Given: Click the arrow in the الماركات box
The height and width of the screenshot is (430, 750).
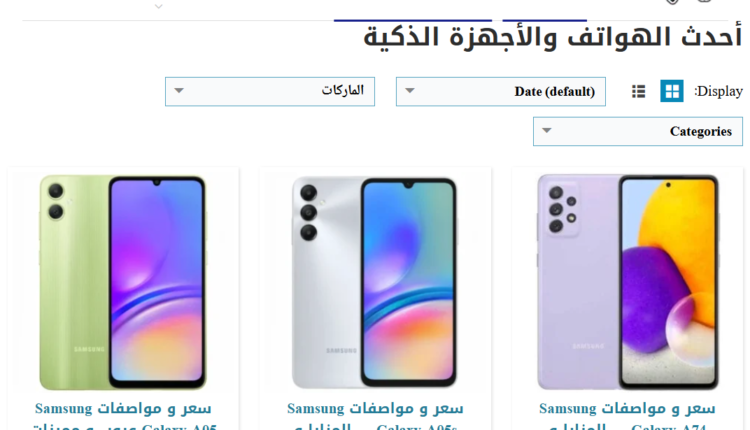Looking at the screenshot, I should (x=179, y=90).
